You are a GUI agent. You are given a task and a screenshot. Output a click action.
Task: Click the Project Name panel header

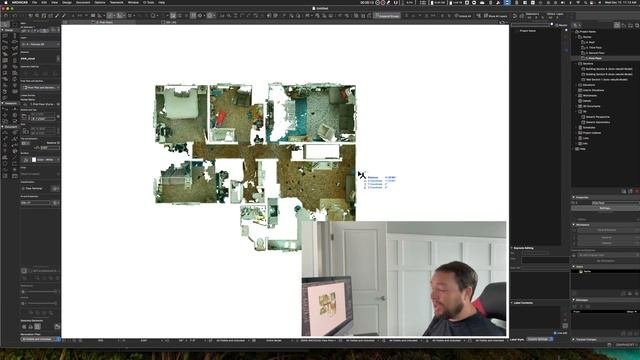coord(528,31)
